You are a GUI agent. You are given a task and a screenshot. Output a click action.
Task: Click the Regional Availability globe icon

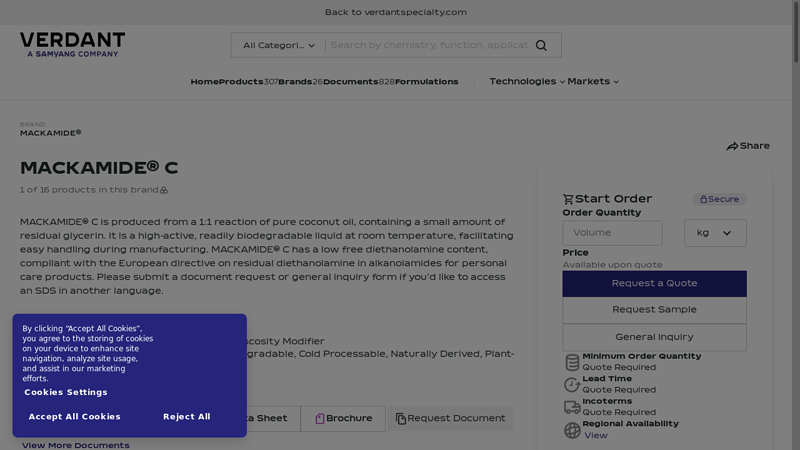572,430
